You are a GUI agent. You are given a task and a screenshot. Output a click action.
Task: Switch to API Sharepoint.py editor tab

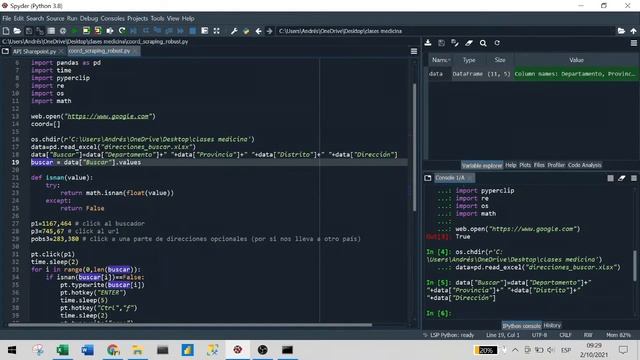click(x=34, y=51)
